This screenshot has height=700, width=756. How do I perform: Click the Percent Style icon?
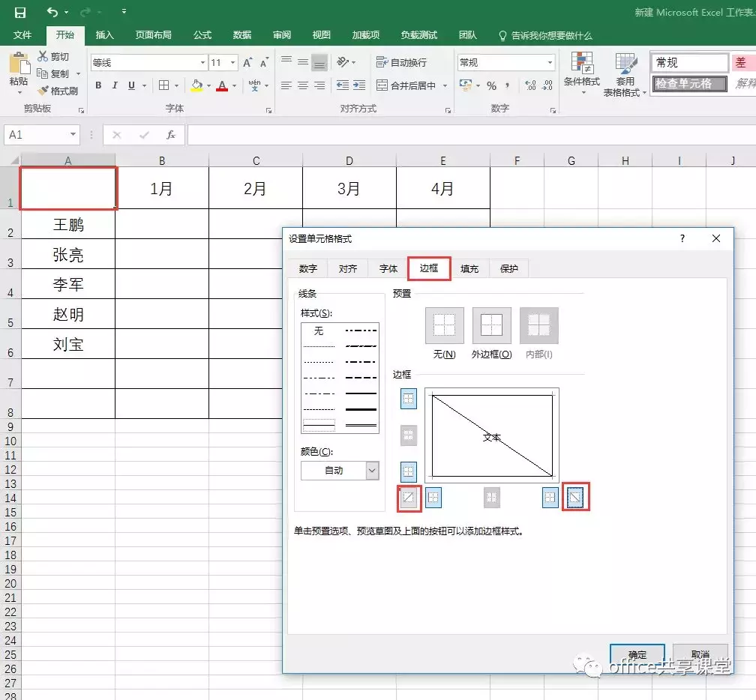click(x=490, y=86)
